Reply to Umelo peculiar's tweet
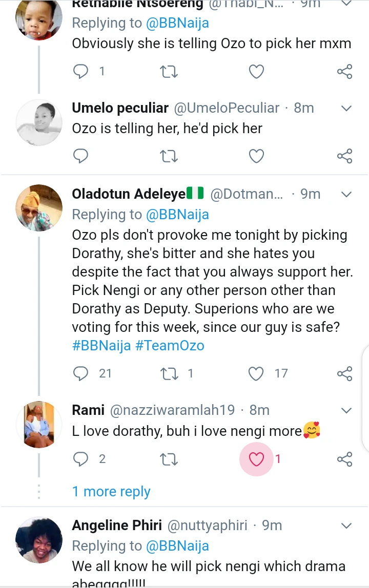Screen dimensions: 369x588 [81, 156]
